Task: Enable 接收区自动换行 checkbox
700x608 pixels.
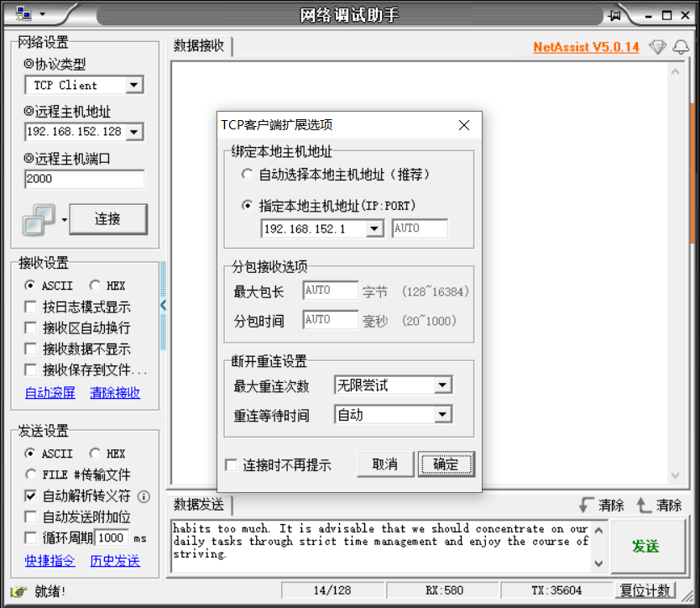Action: (30, 328)
